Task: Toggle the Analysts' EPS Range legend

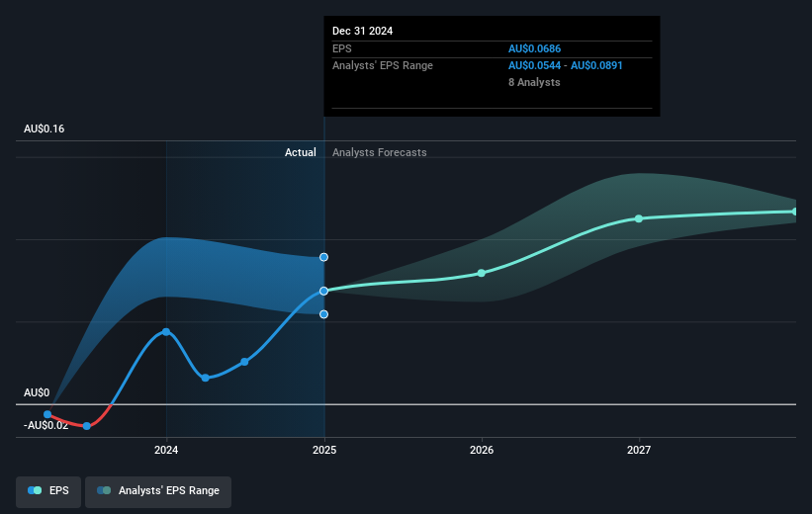Action: [x=158, y=491]
